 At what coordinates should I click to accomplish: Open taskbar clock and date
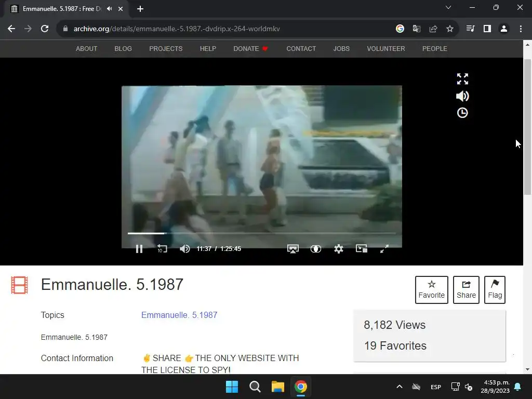(x=495, y=387)
